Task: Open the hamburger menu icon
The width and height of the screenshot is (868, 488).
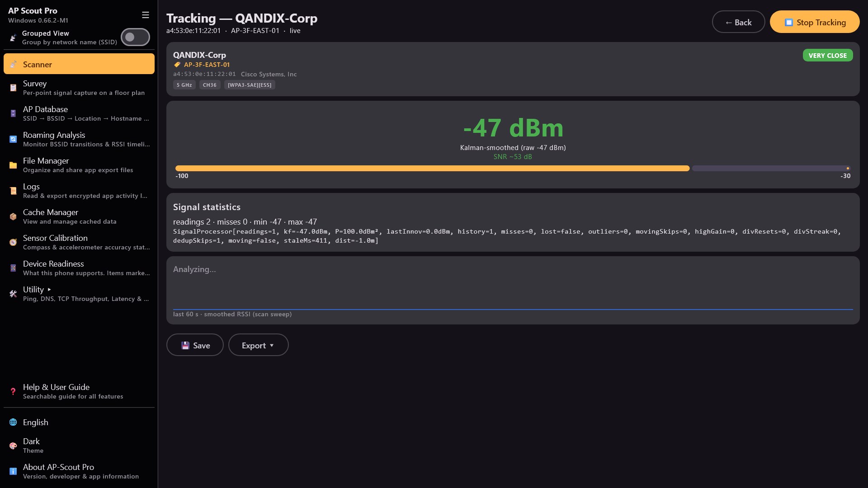Action: pos(146,15)
